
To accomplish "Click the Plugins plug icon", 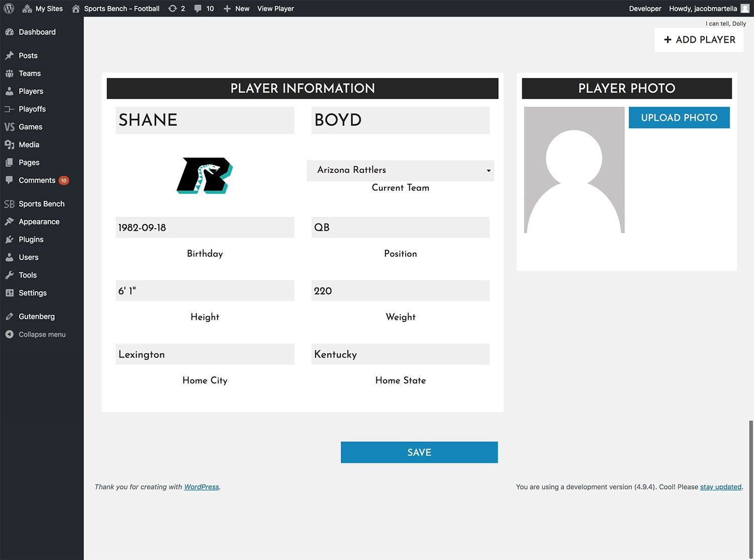I will click(10, 240).
